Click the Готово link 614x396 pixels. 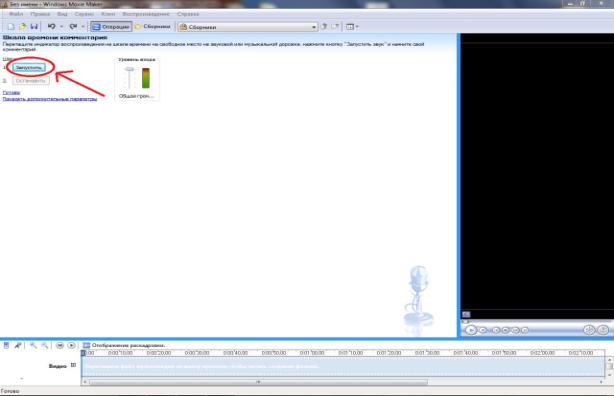[x=11, y=93]
